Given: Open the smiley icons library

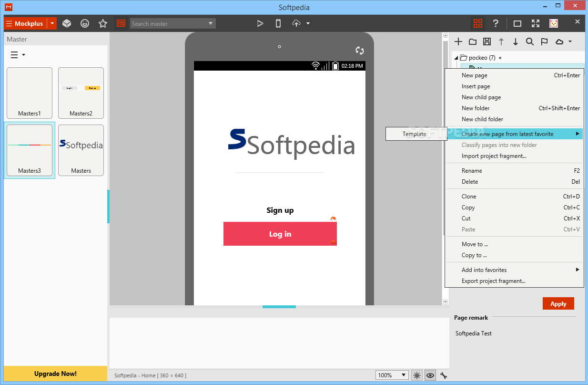Looking at the screenshot, I should click(x=85, y=23).
